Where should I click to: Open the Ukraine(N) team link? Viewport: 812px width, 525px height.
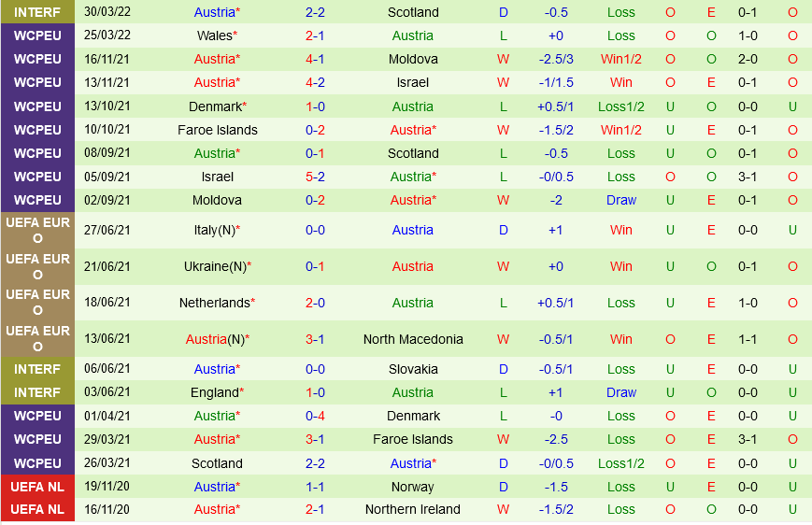tap(215, 266)
